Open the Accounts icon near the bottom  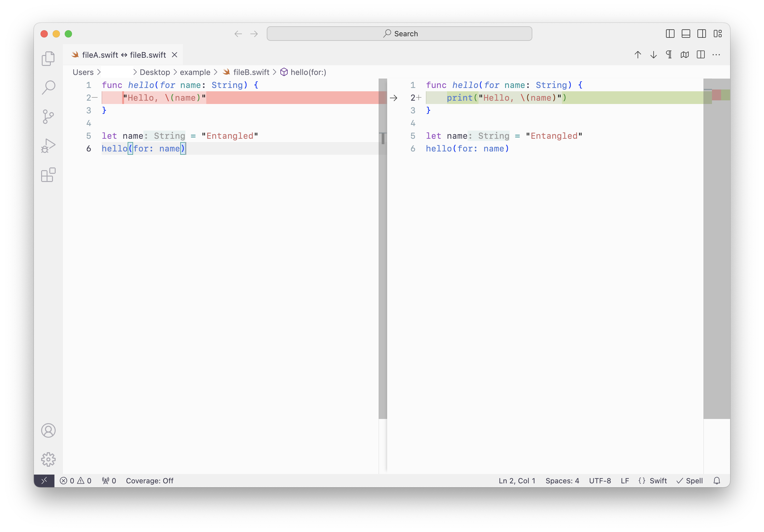[48, 430]
